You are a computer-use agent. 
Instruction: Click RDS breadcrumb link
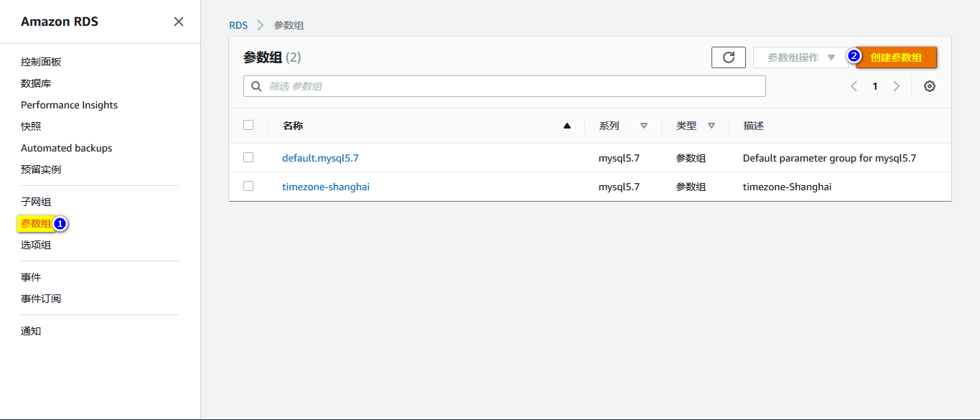238,25
